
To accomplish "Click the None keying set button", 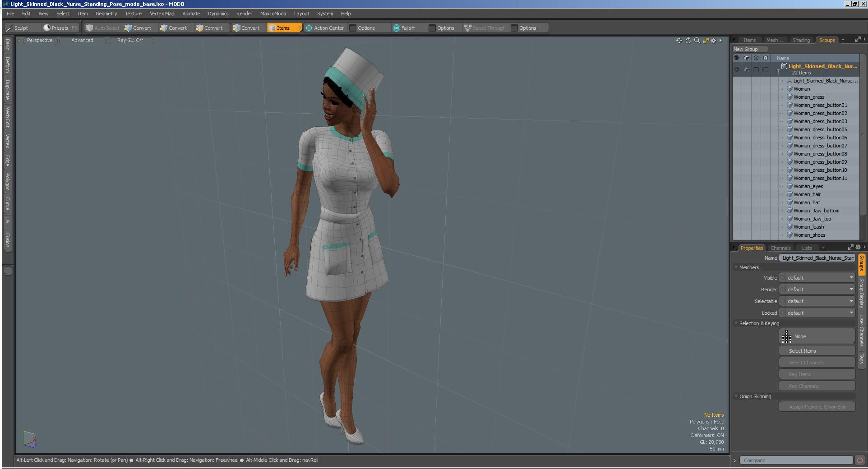I will click(817, 336).
